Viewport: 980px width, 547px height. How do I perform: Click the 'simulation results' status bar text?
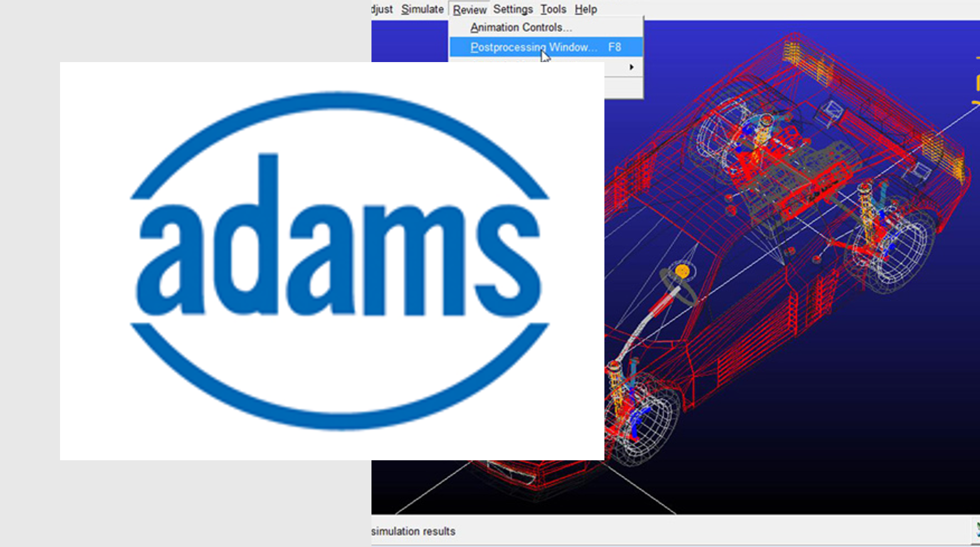click(413, 531)
